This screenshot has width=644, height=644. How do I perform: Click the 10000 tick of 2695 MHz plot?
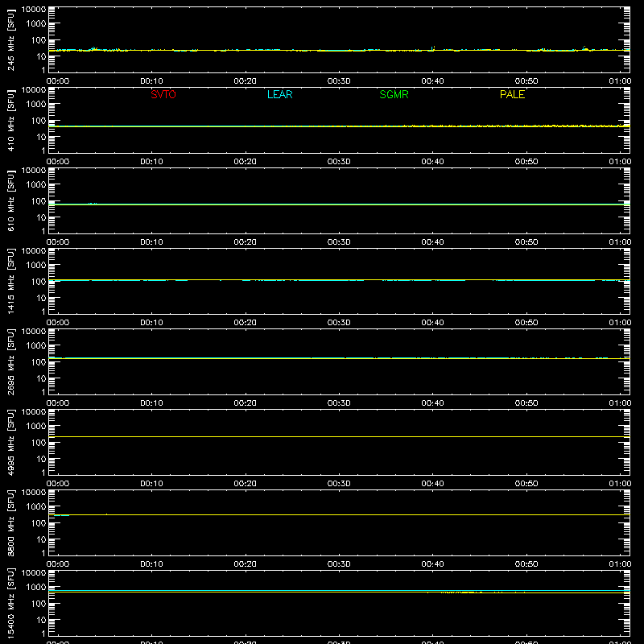[34, 332]
